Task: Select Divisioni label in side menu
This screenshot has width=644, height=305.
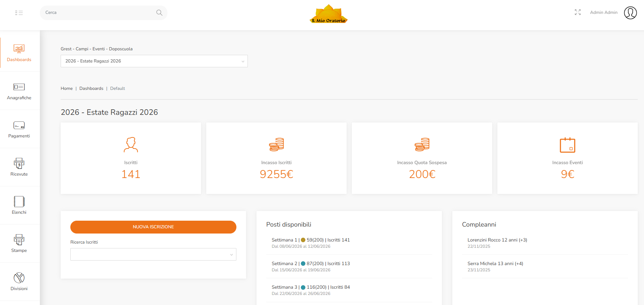Action: pyautogui.click(x=19, y=289)
